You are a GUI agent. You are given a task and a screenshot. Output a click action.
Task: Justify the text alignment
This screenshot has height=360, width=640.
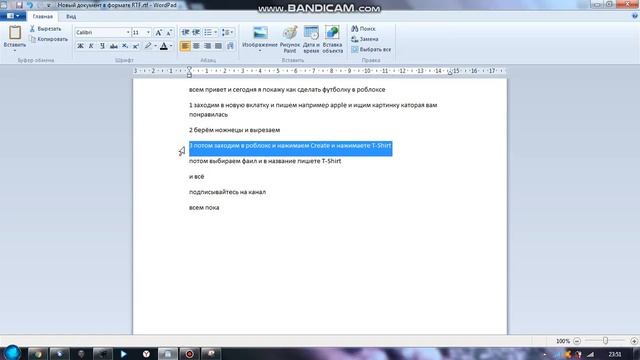click(x=218, y=46)
